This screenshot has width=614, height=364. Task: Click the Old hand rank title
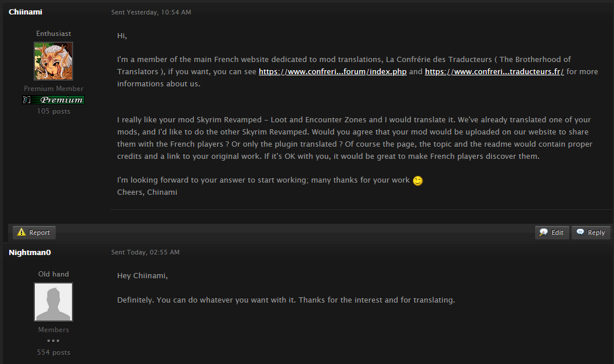point(53,274)
